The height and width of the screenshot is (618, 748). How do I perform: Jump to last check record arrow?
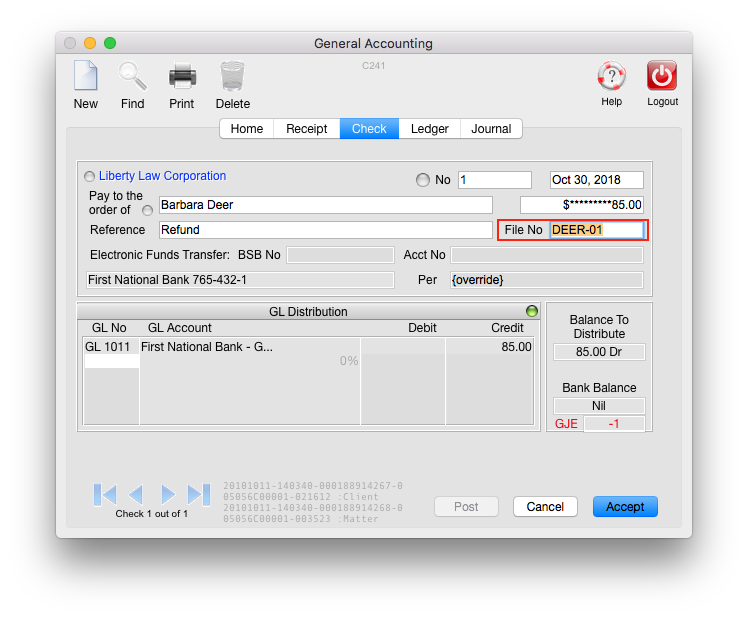point(199,494)
